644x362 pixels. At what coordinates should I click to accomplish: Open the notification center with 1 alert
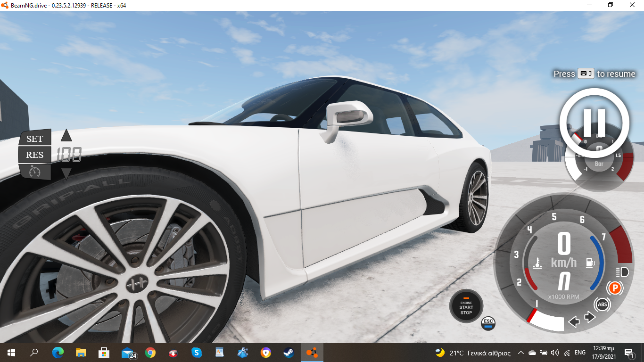tap(629, 353)
